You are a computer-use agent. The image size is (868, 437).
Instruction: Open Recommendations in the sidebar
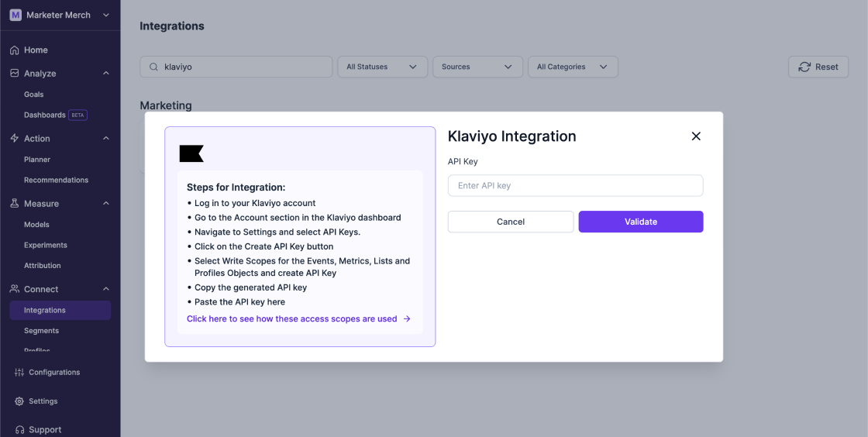coord(56,180)
